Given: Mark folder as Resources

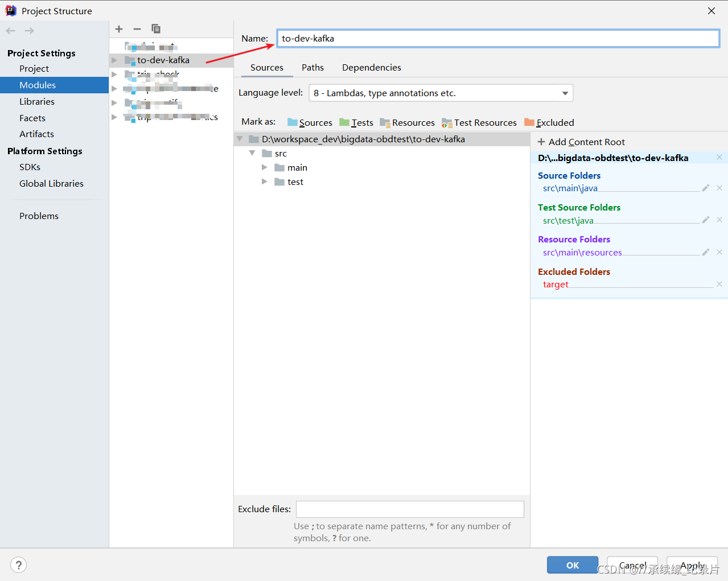Looking at the screenshot, I should coord(407,122).
